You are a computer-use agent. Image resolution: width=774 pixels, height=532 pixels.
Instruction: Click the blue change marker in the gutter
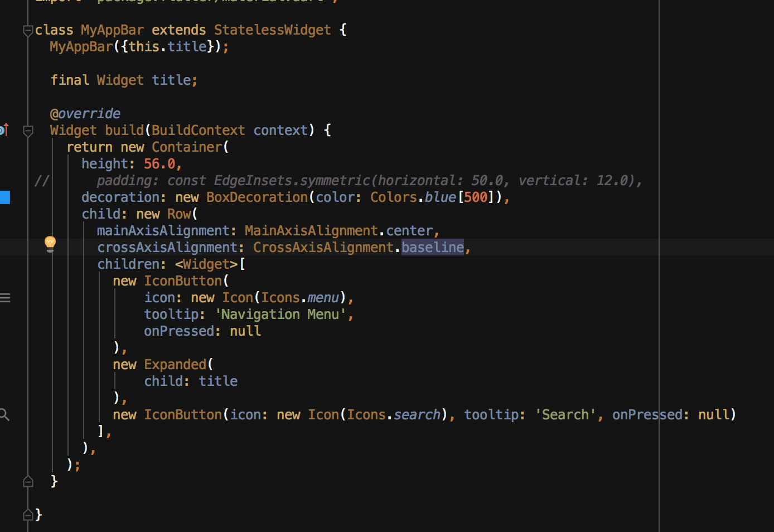[4, 197]
